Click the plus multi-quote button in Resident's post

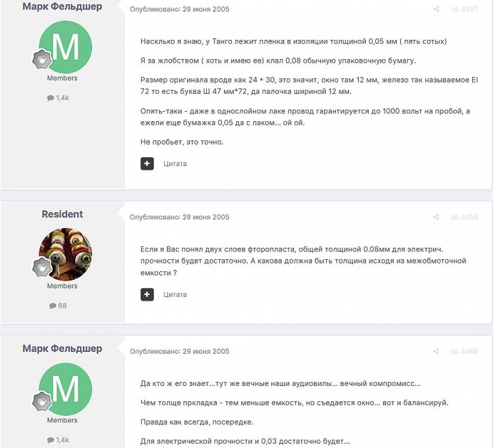[147, 294]
